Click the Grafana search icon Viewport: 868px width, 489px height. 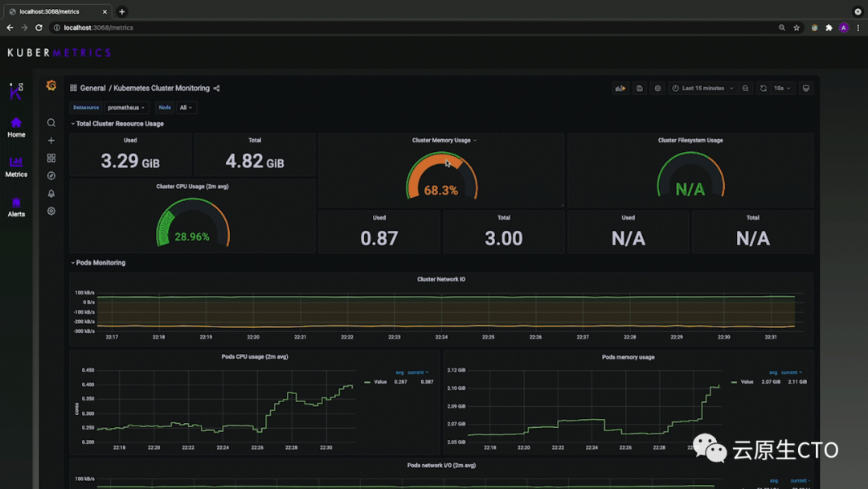[x=51, y=123]
